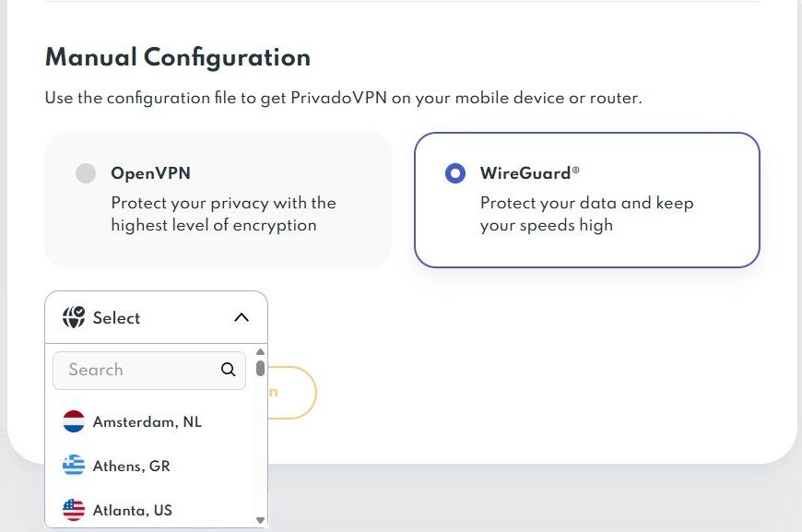Click the WireGuard speed description text
The height and width of the screenshot is (532, 802).
[x=586, y=214]
